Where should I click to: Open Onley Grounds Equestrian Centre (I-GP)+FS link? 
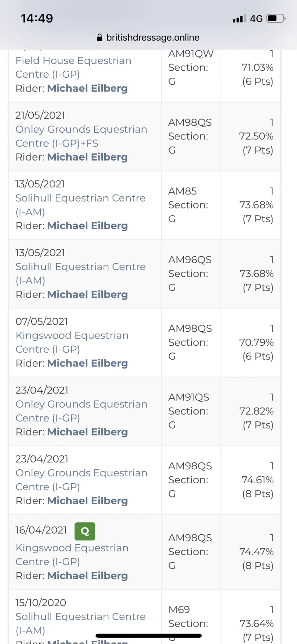point(81,136)
